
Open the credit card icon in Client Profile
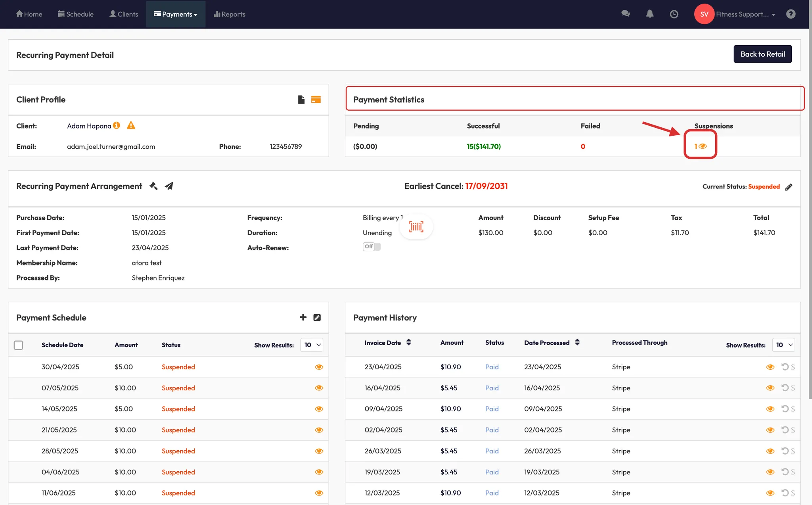[x=316, y=100]
